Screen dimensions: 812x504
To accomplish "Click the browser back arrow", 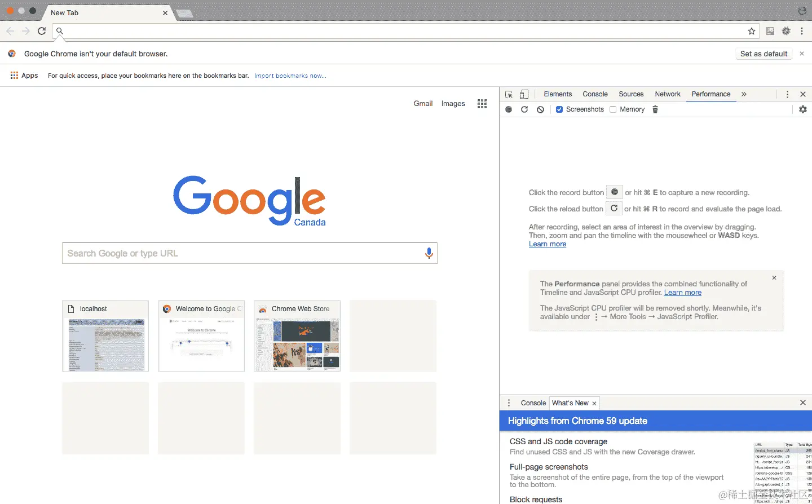I will (x=10, y=31).
